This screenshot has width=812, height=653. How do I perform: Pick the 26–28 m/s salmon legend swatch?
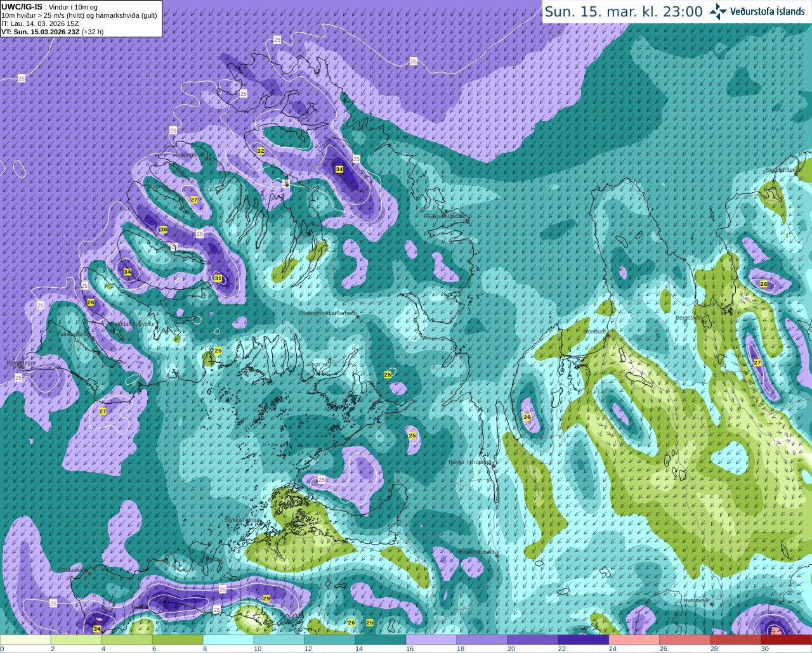point(685,640)
